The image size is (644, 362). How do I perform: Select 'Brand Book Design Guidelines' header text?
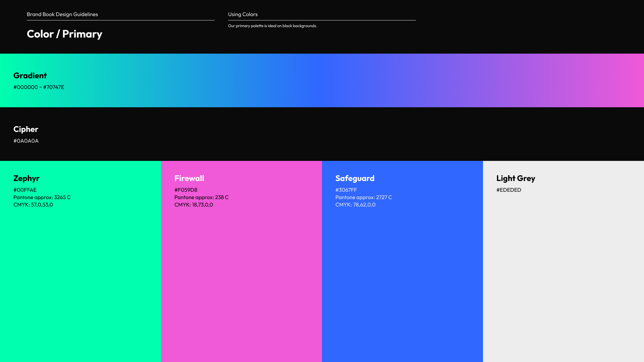pyautogui.click(x=62, y=14)
